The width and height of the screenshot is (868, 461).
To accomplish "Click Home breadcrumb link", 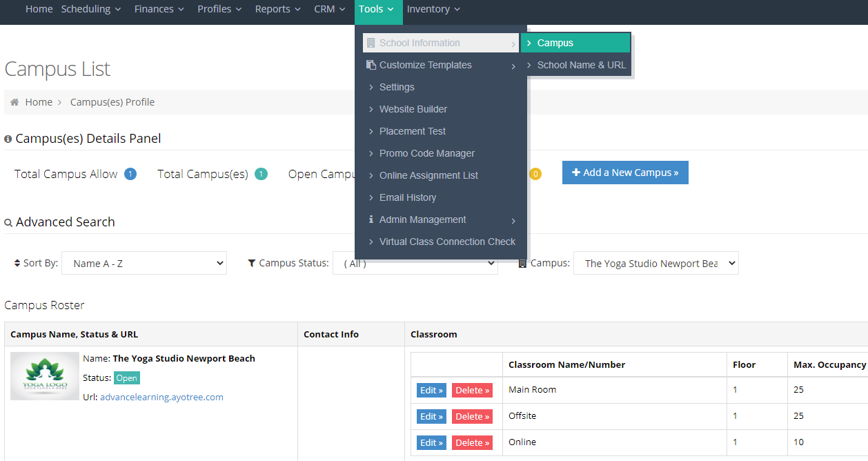I will click(39, 102).
